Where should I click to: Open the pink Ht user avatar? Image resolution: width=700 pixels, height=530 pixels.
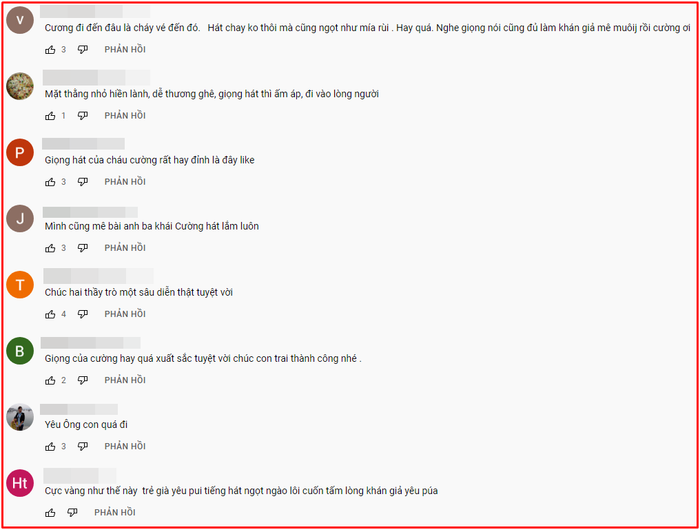[20, 483]
